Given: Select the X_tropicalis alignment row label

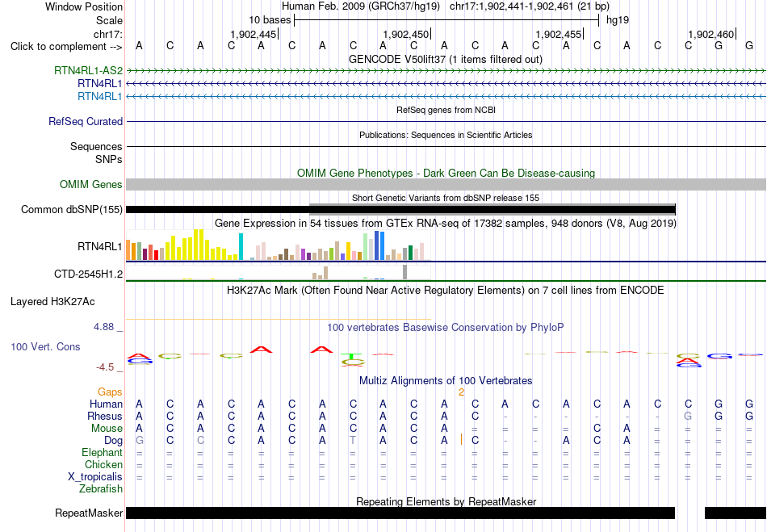Looking at the screenshot, I should pos(95,477).
